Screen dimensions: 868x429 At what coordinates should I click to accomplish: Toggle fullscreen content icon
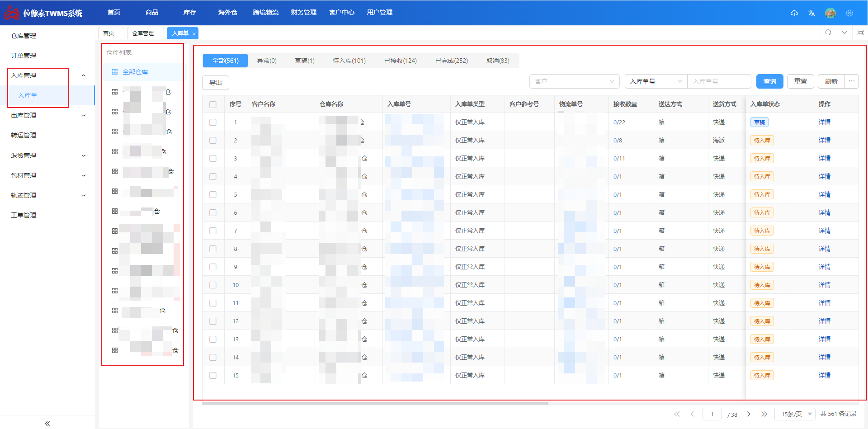(x=861, y=33)
